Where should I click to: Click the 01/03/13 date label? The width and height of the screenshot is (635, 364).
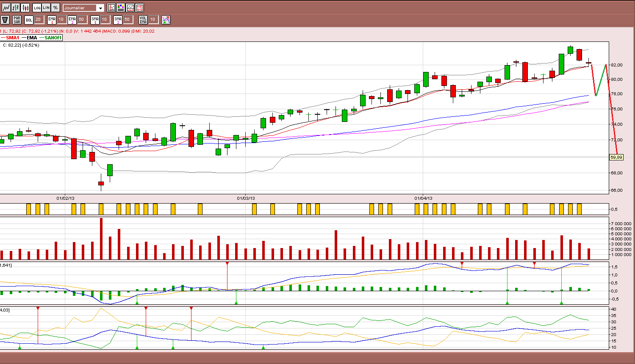(x=246, y=198)
